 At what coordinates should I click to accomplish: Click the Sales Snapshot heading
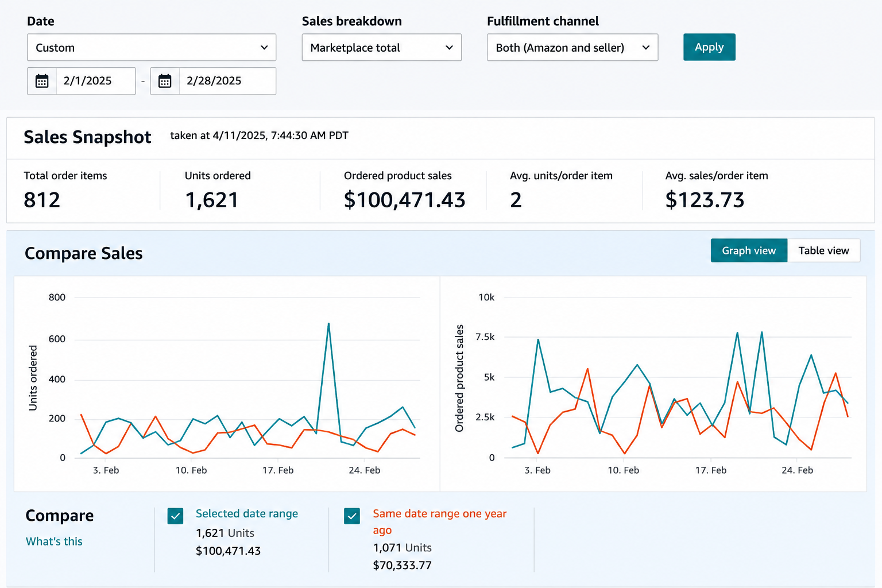tap(87, 137)
